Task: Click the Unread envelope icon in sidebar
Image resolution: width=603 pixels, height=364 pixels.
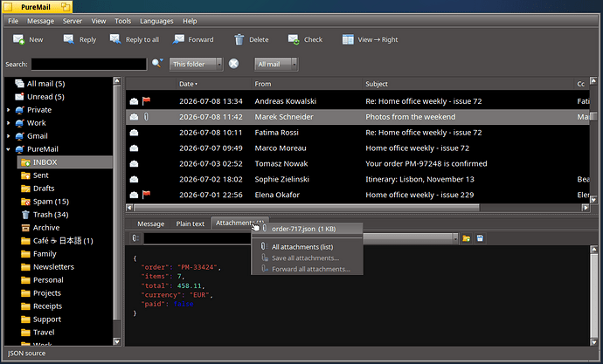Action: point(19,96)
